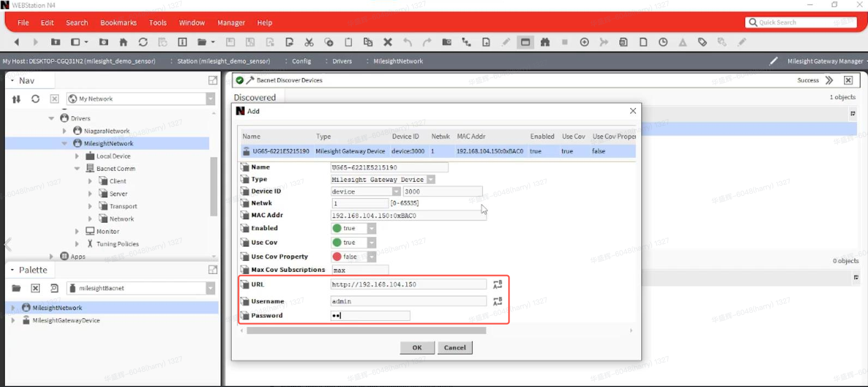Open the Type Milesight Gateway Device dropdown
868x387 pixels.
431,180
